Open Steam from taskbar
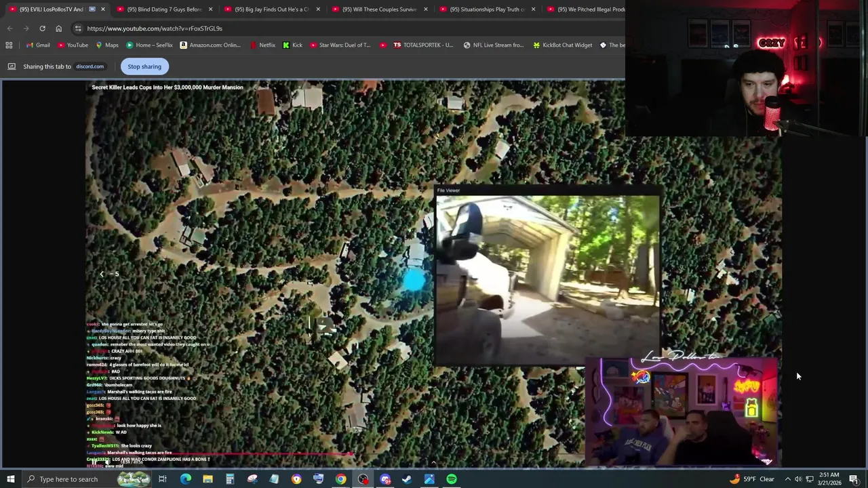868x488 pixels. [x=407, y=479]
